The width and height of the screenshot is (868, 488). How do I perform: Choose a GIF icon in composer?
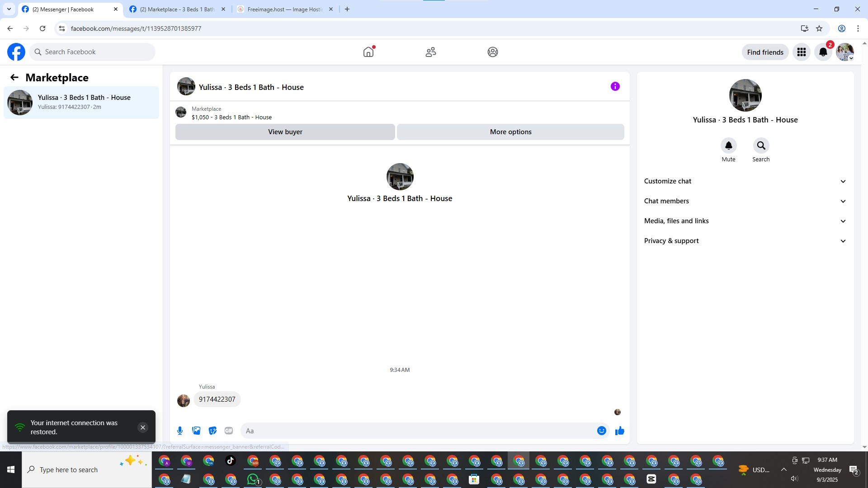coord(229,431)
